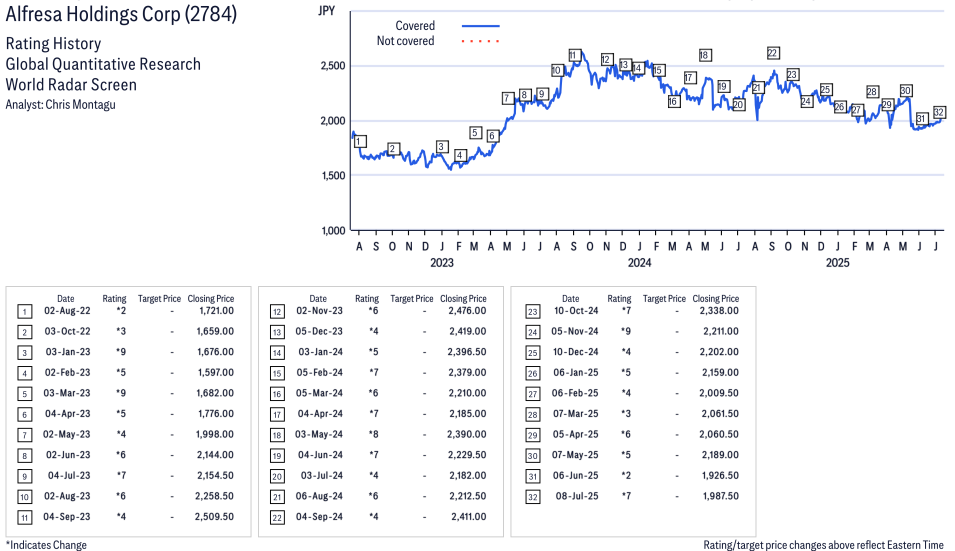Image resolution: width=955 pixels, height=551 pixels.
Task: Click the closing price 1,597.00
Action: click(215, 372)
